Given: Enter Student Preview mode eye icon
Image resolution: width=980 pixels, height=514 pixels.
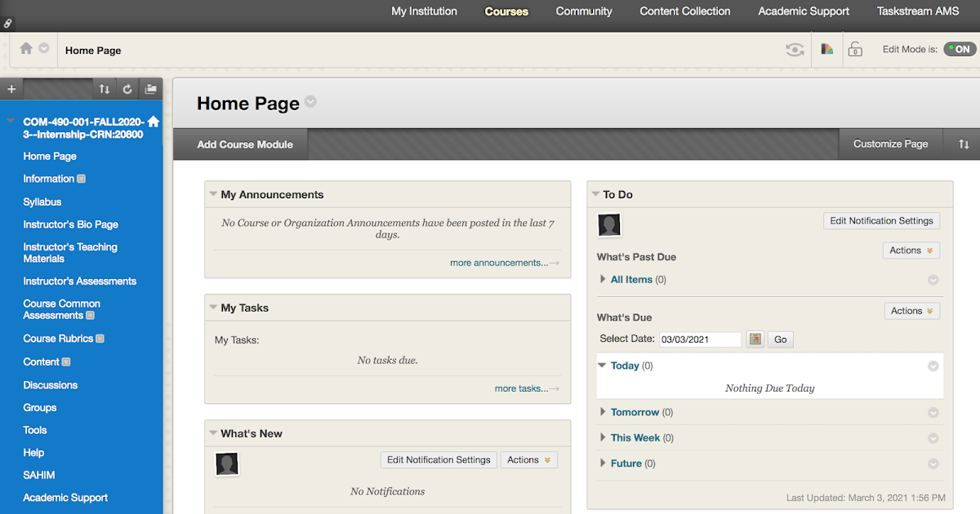Looking at the screenshot, I should 794,50.
